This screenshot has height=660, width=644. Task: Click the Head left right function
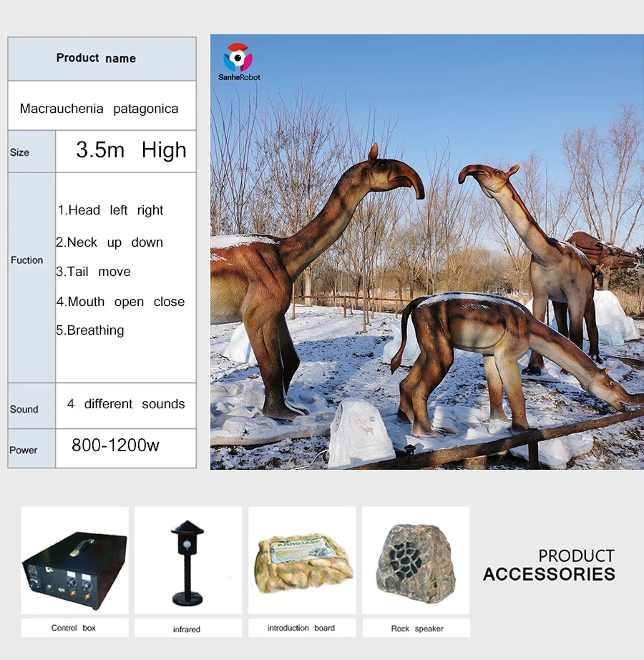click(x=111, y=210)
